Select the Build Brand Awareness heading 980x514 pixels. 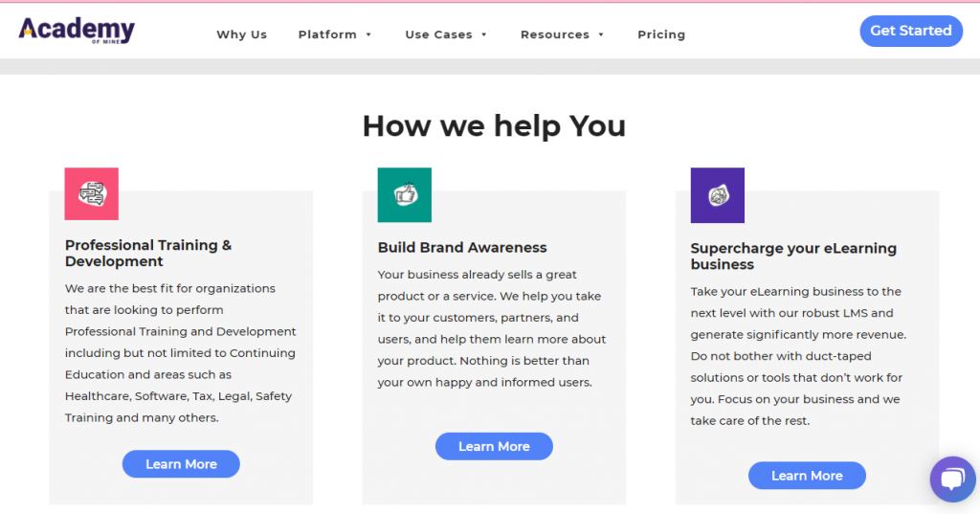pos(462,248)
